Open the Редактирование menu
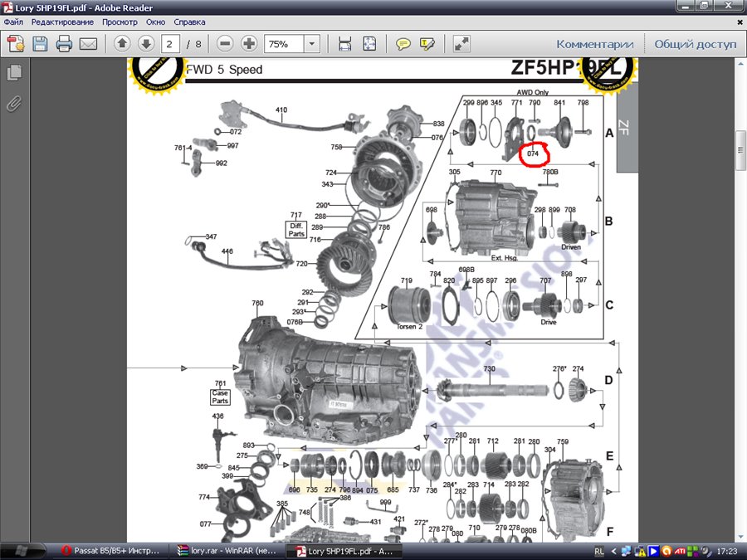 tap(62, 22)
